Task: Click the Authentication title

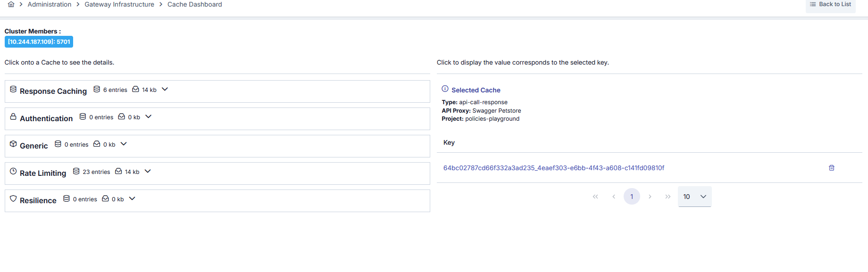Action: tap(46, 118)
